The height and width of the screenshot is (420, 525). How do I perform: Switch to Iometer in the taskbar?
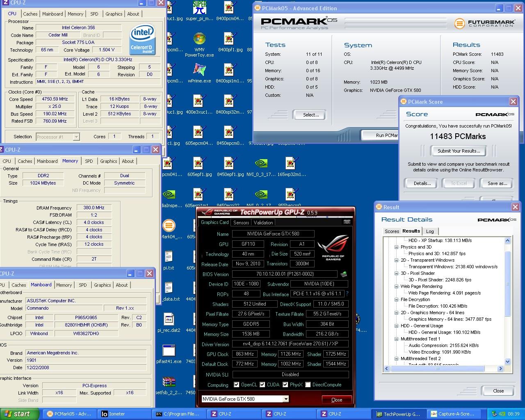124,414
